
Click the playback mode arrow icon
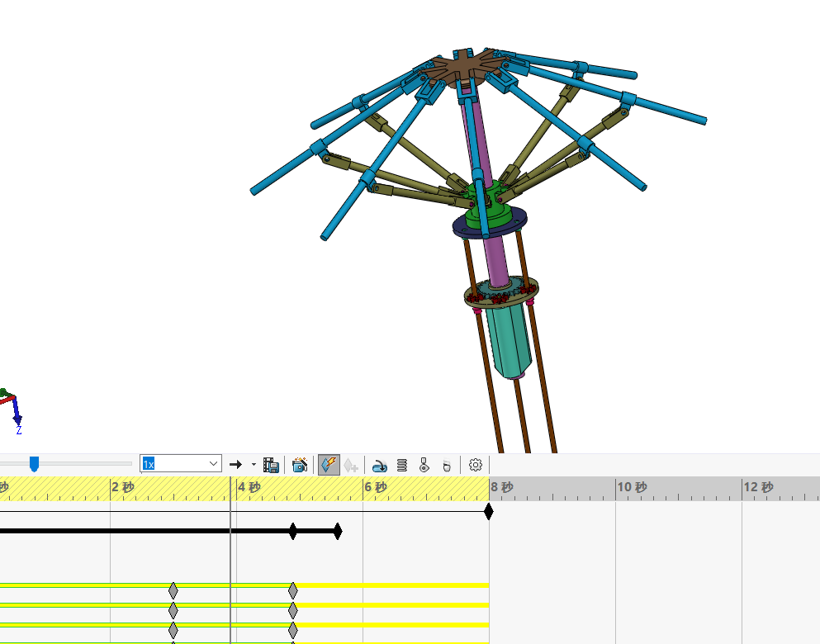pyautogui.click(x=236, y=464)
